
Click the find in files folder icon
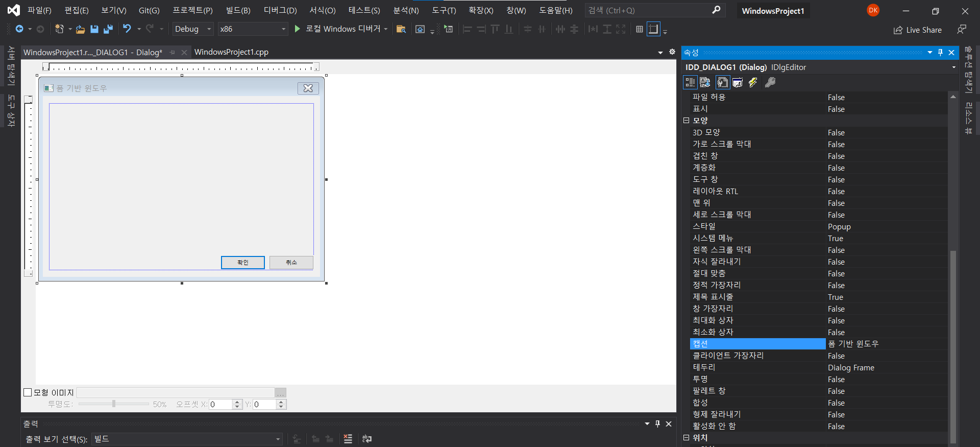(x=401, y=29)
